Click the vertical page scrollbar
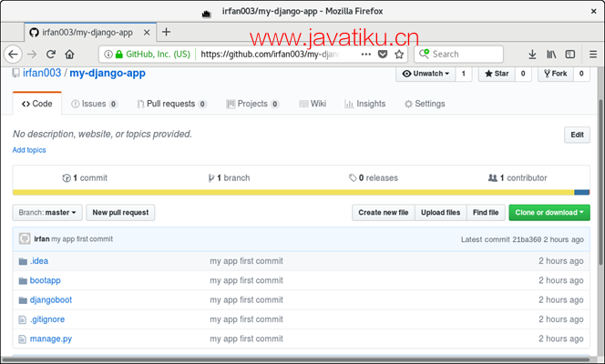The image size is (605, 364). tap(600, 181)
